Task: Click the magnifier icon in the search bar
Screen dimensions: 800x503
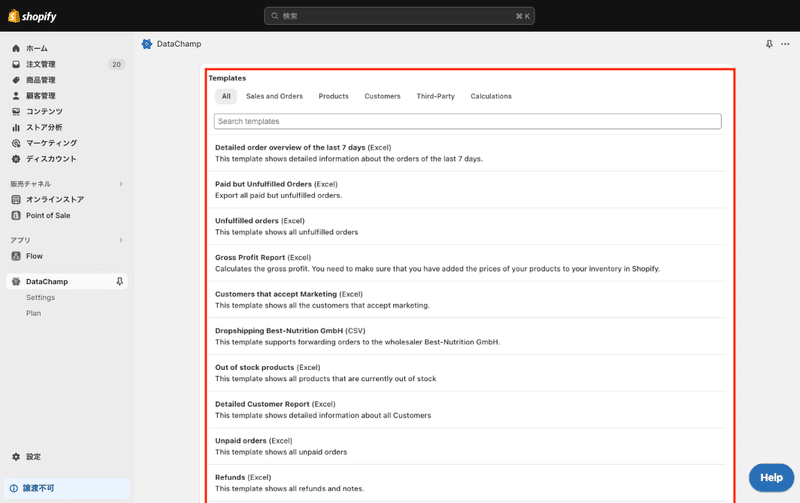Action: tap(274, 16)
